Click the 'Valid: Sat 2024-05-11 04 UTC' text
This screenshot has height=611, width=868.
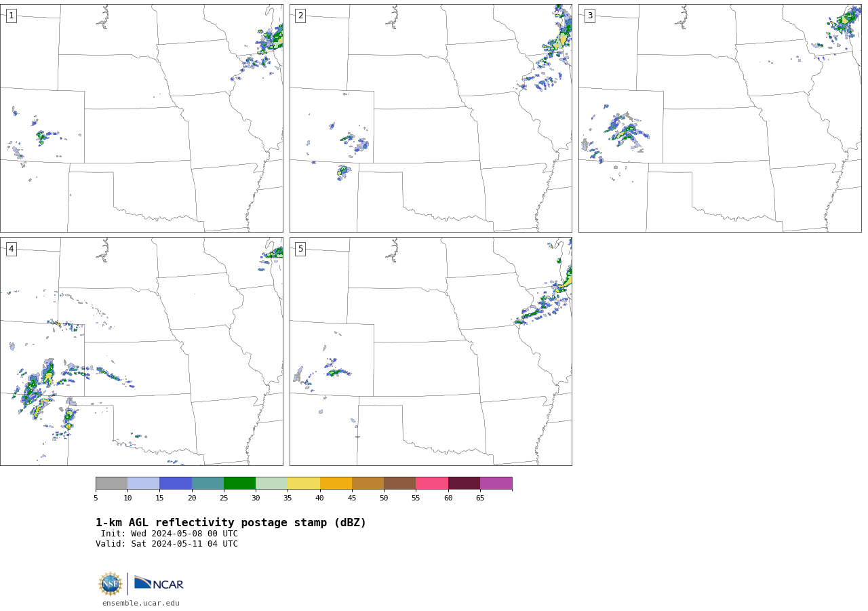tap(167, 544)
